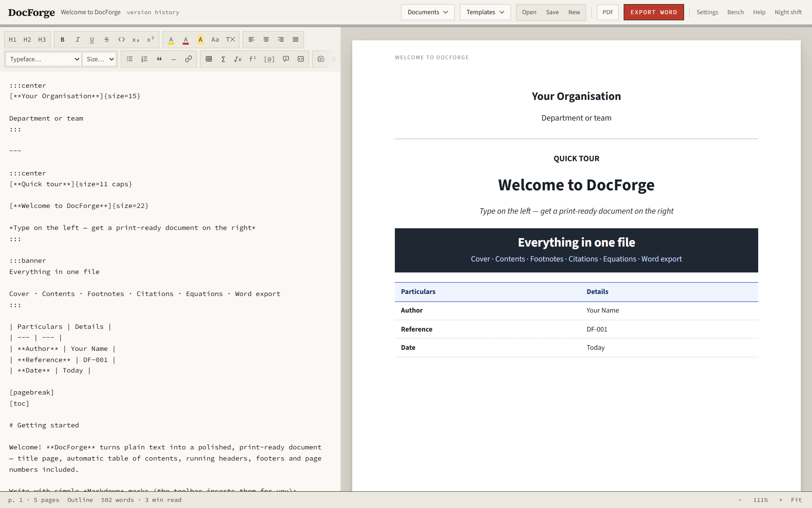Viewport: 812px width, 508px height.
Task: Insert an image with the camera icon
Action: (321, 59)
